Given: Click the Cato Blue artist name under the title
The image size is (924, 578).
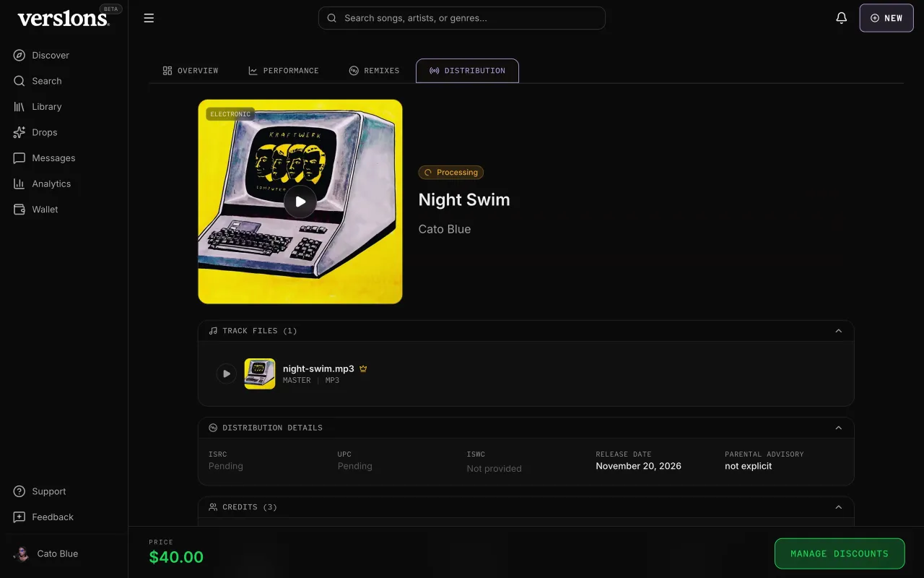Looking at the screenshot, I should tap(445, 229).
